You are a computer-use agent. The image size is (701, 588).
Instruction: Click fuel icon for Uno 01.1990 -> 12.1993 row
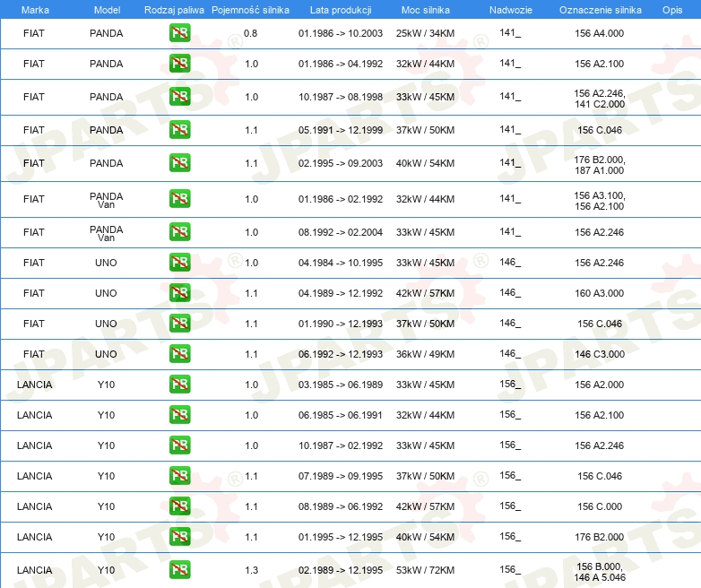(179, 323)
